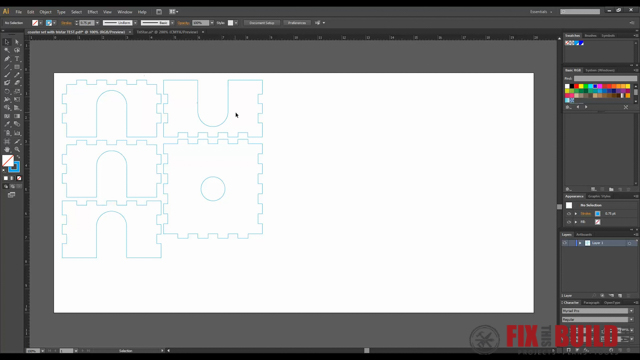The width and height of the screenshot is (640, 360).
Task: Click the Document Setup button
Action: pyautogui.click(x=262, y=23)
